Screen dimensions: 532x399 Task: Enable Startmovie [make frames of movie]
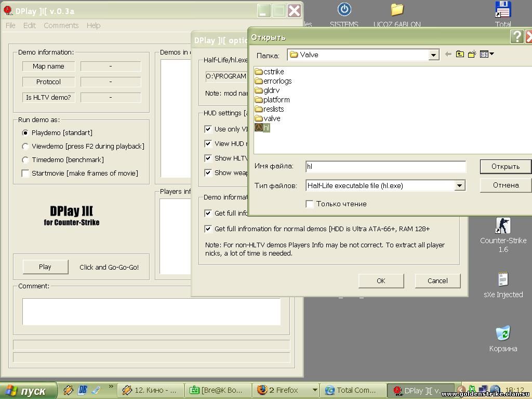tap(25, 174)
